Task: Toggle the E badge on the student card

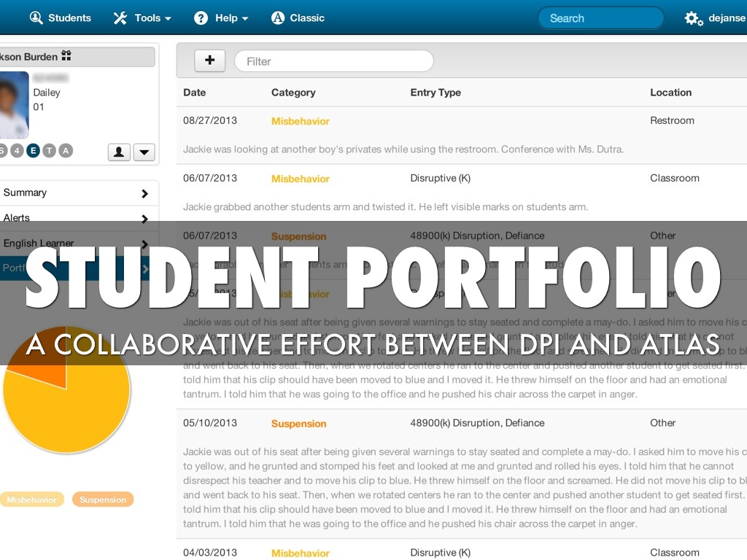Action: click(x=33, y=151)
